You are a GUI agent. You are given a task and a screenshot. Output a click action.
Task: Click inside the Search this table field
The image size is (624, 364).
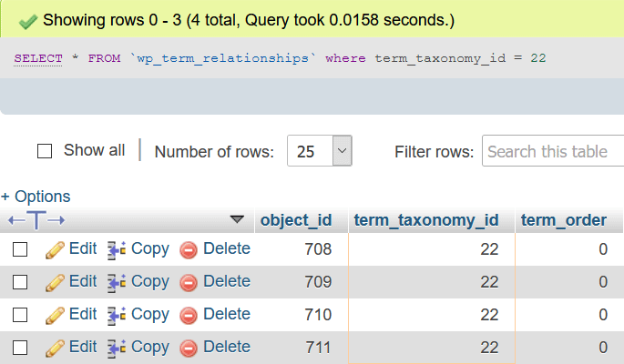pos(552,152)
